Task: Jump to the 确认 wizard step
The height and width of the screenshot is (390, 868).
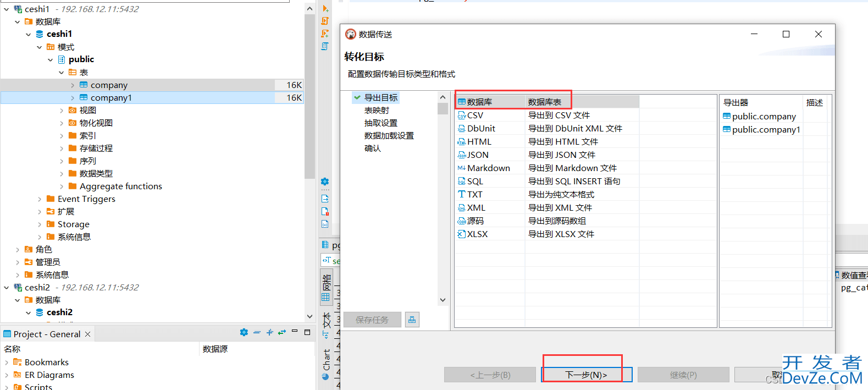Action: [x=373, y=148]
